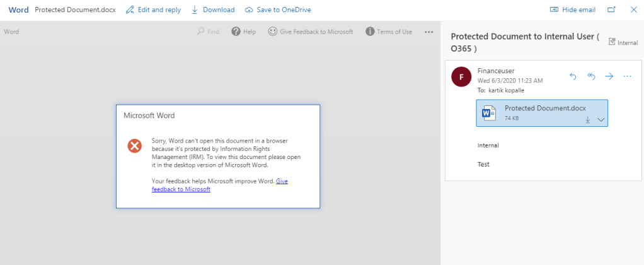Reply all to the email

tap(592, 76)
